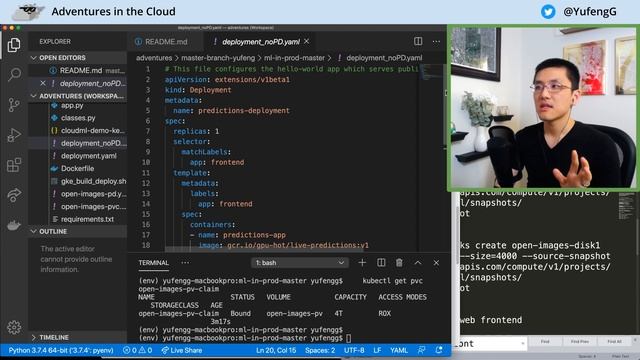Open open-images-pd.y... file

pos(93,194)
